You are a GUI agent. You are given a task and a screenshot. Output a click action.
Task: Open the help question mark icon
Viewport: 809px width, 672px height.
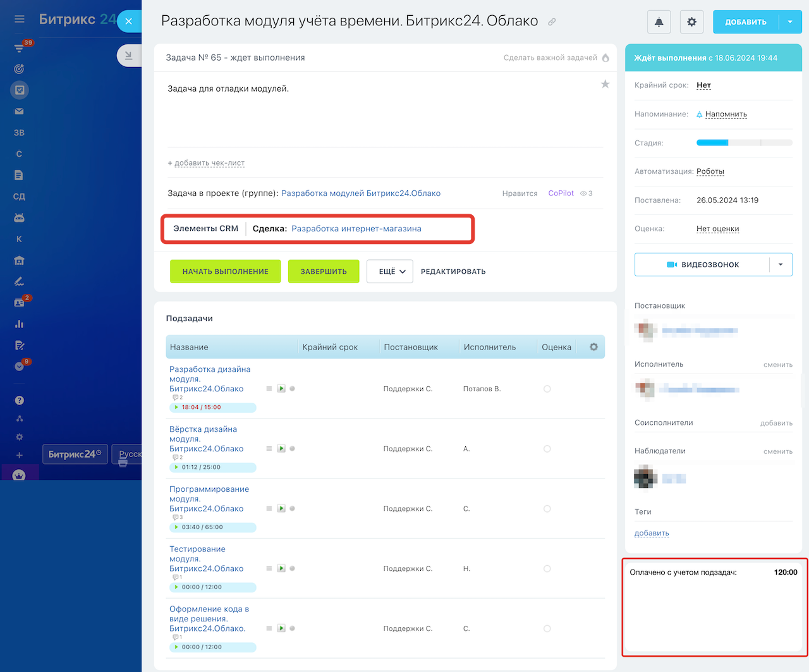coord(20,400)
